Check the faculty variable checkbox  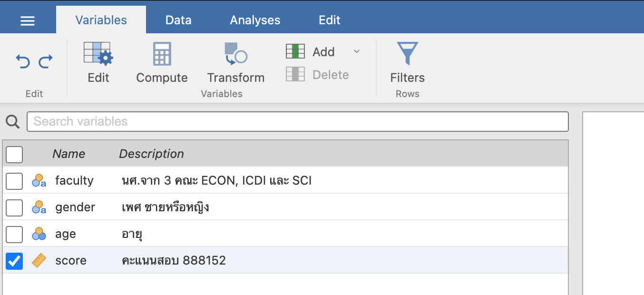(14, 181)
